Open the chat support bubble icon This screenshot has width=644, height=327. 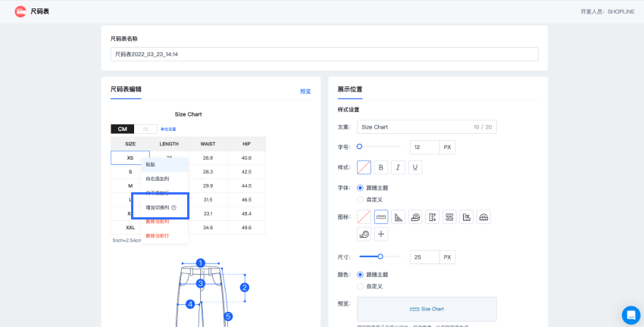(630, 315)
